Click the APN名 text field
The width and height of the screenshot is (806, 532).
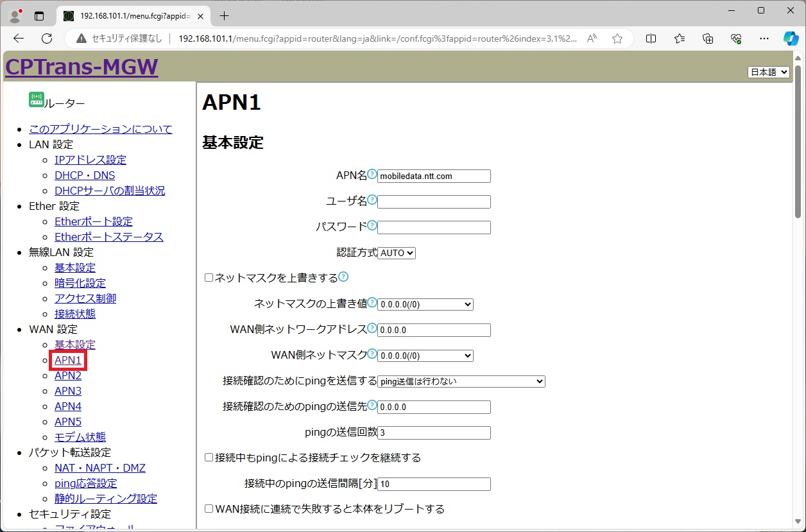(x=434, y=176)
